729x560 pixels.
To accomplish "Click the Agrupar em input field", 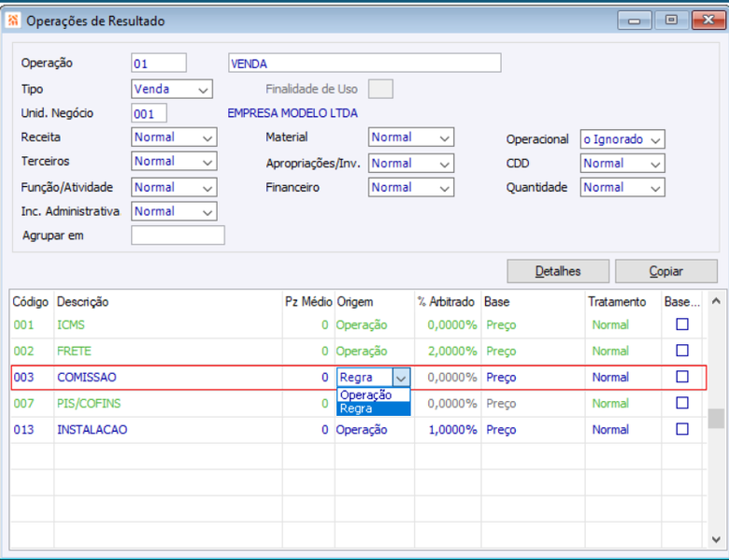I will pos(178,236).
